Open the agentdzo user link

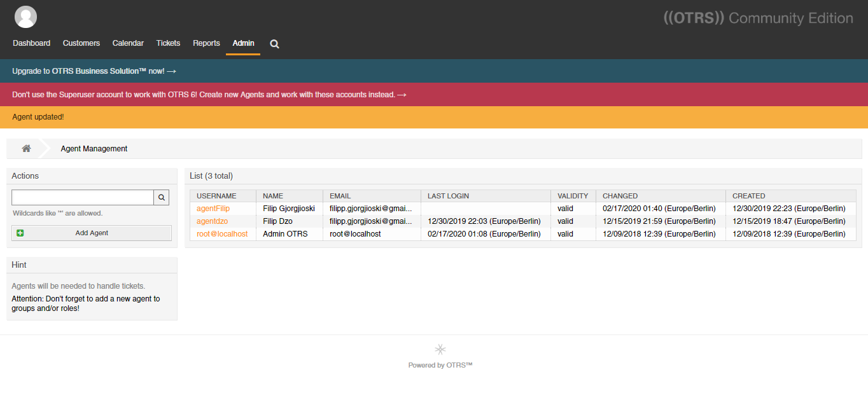[x=212, y=221]
